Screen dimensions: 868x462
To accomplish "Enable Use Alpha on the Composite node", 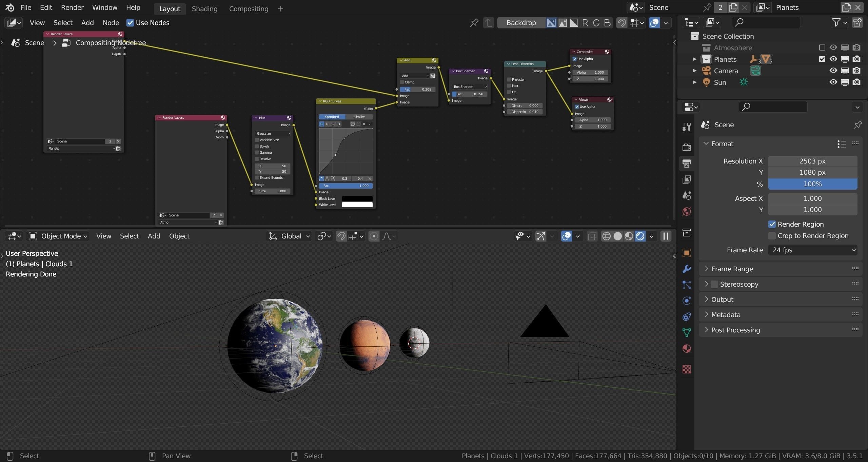I will [575, 59].
